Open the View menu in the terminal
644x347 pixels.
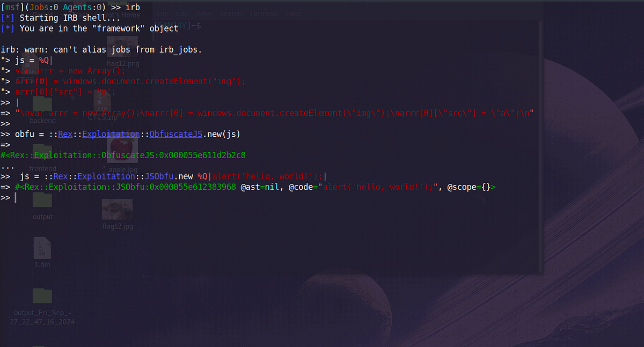203,13
